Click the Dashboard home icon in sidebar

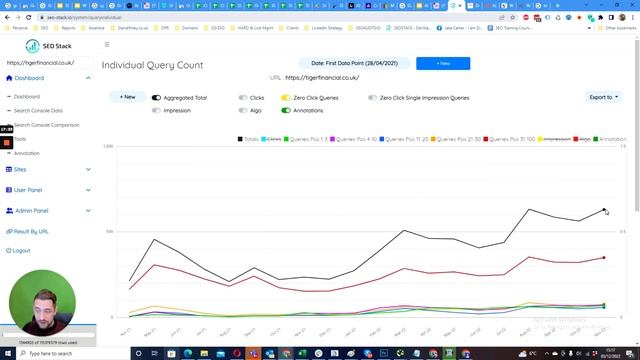click(x=9, y=78)
